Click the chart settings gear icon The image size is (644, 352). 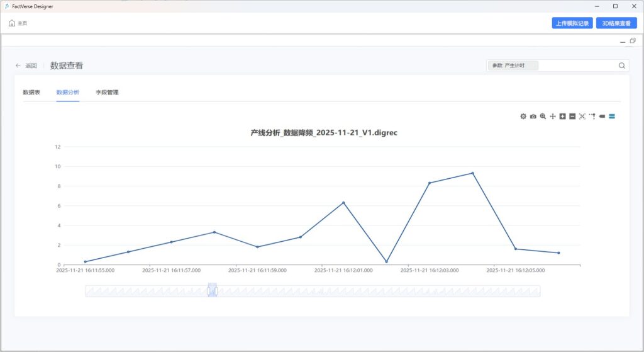pos(523,116)
